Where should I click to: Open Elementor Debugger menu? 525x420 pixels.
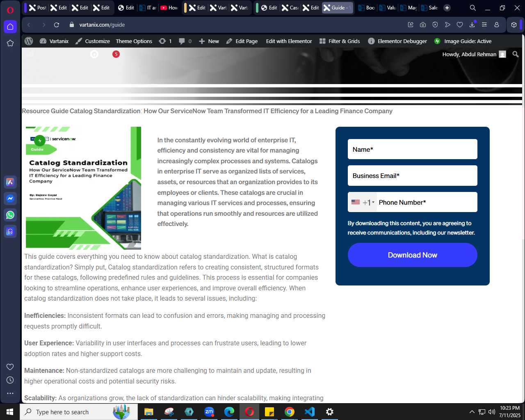pyautogui.click(x=397, y=41)
